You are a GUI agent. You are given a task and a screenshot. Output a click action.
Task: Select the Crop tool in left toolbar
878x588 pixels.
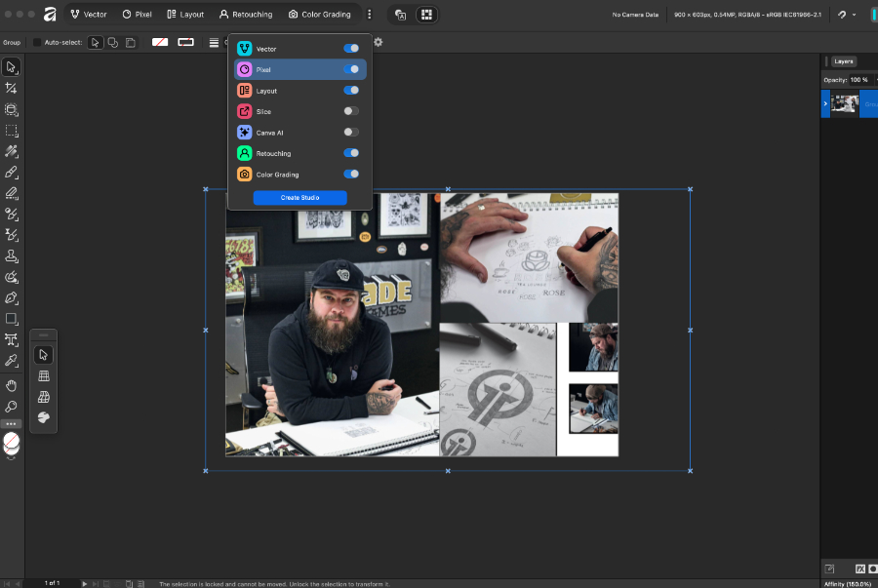click(12, 89)
